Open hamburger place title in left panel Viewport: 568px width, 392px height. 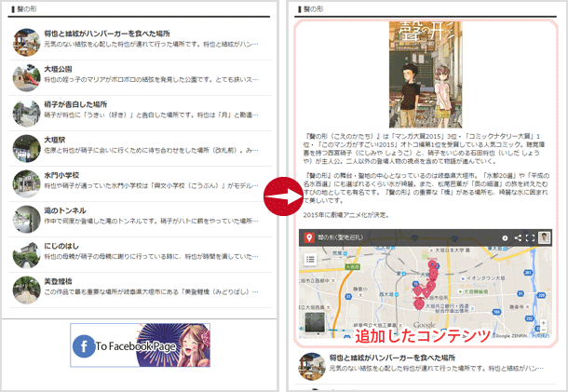click(x=107, y=34)
